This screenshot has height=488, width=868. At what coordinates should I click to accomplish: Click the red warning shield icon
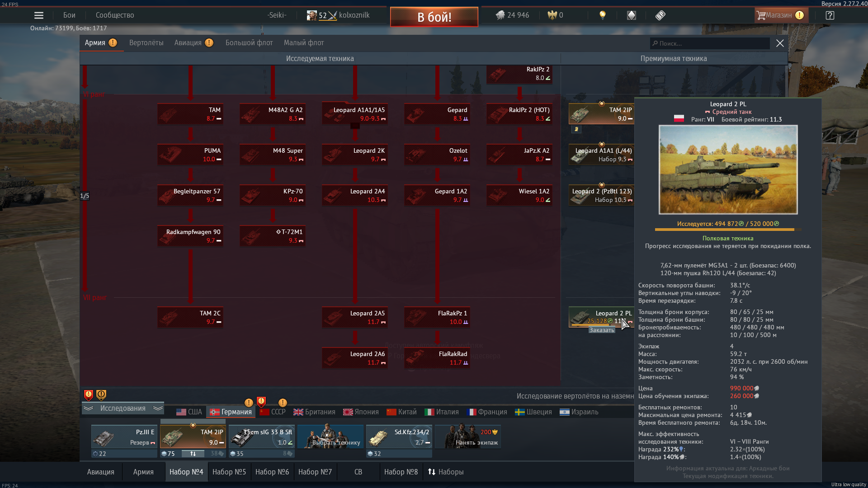click(x=89, y=395)
